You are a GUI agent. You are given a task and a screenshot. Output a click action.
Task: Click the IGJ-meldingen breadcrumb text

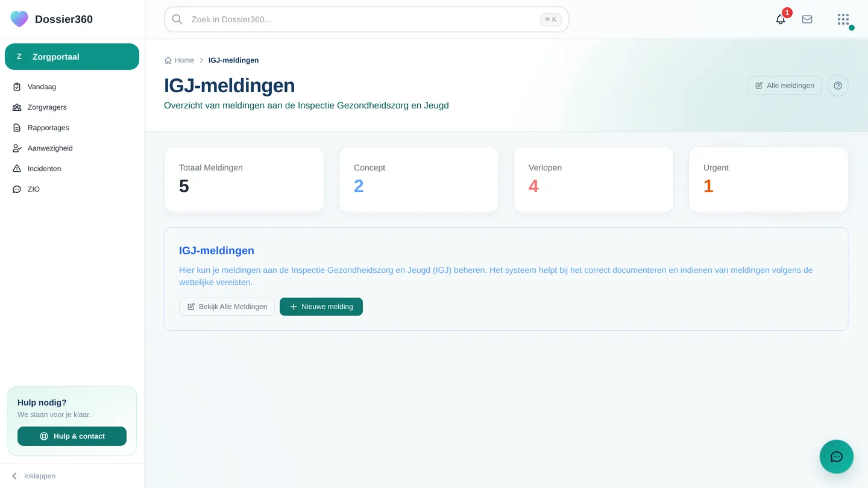(x=233, y=60)
